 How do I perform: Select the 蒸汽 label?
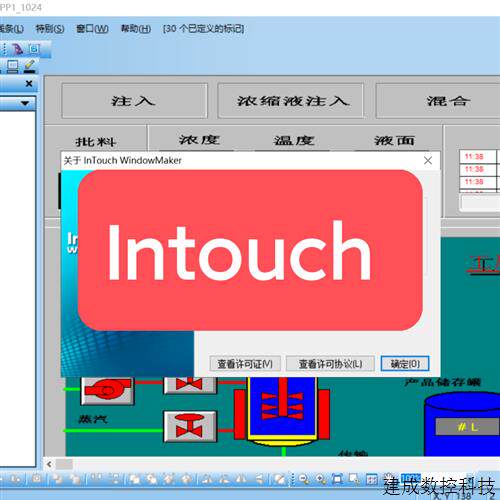[x=93, y=419]
